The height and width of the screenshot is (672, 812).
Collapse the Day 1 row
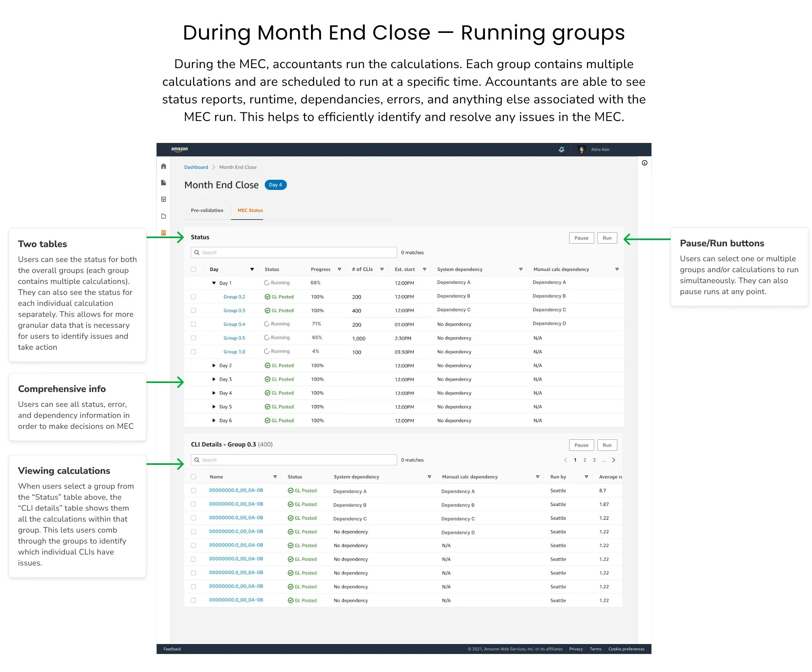214,283
